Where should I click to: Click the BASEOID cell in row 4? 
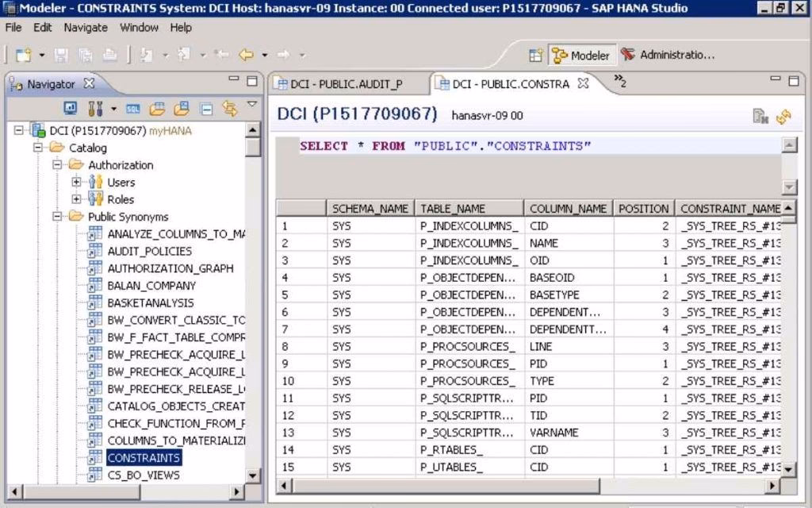coord(569,277)
